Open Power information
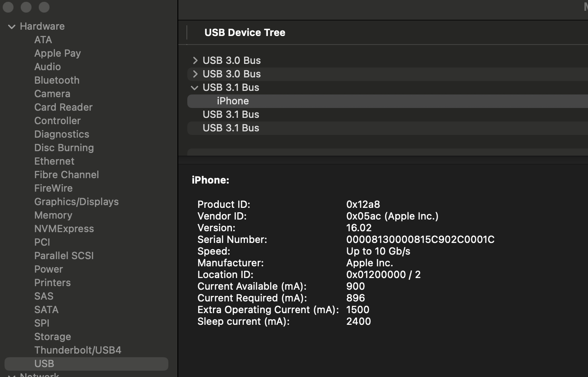This screenshot has height=377, width=588. point(49,269)
